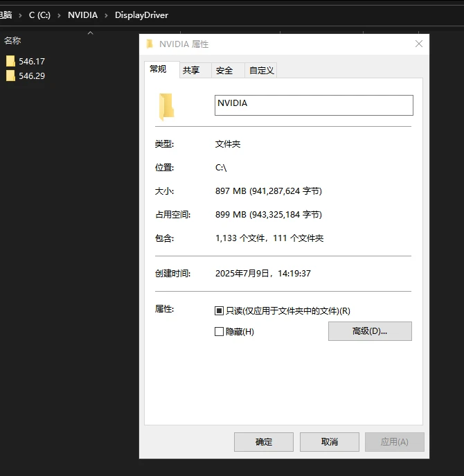Go to NVIDIA in address bar
464x476 pixels.
[82, 15]
